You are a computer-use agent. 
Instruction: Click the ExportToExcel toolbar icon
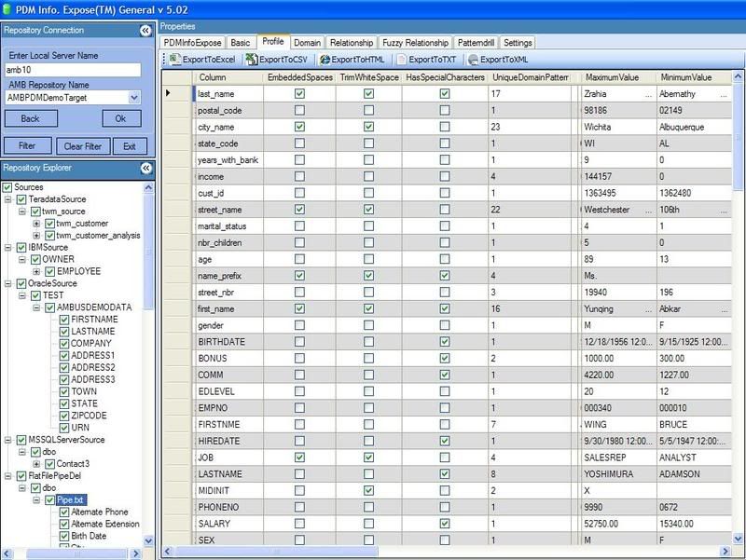[x=174, y=59]
